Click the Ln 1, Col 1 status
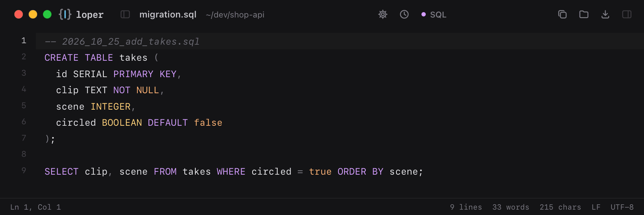 coord(36,207)
